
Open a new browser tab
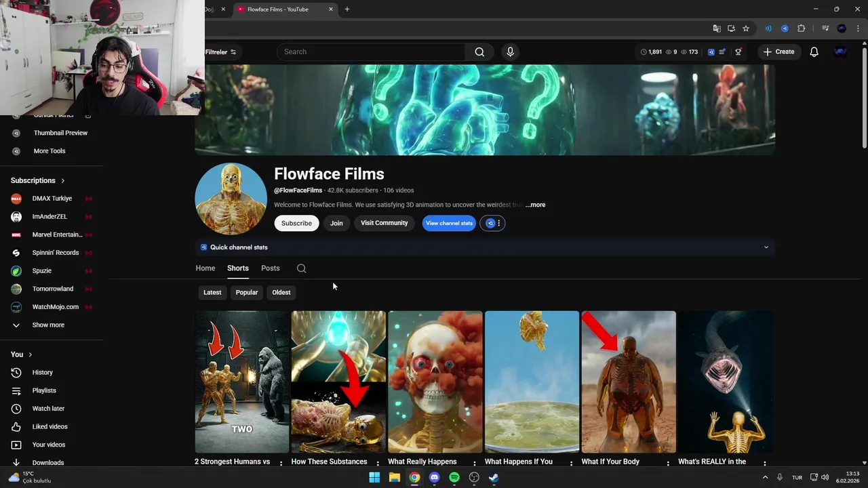347,9
